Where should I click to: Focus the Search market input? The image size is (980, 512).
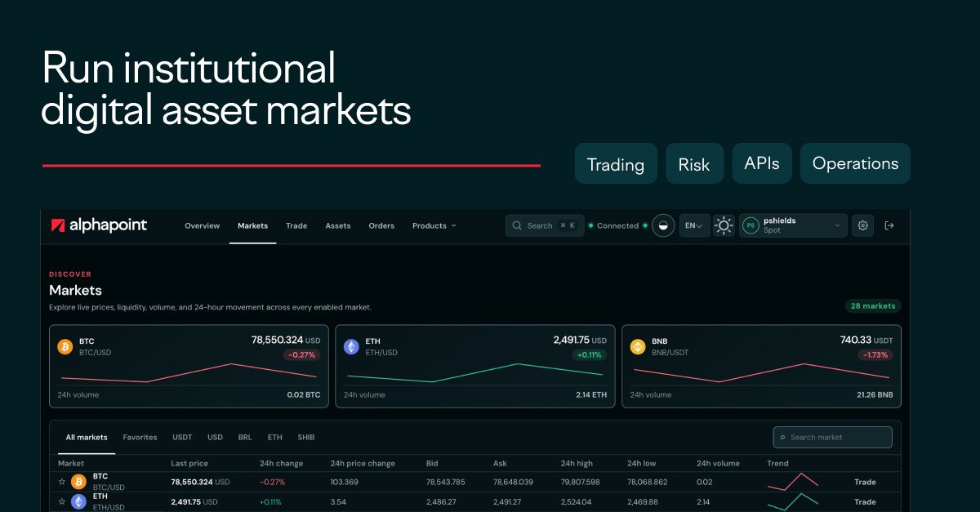tap(833, 437)
